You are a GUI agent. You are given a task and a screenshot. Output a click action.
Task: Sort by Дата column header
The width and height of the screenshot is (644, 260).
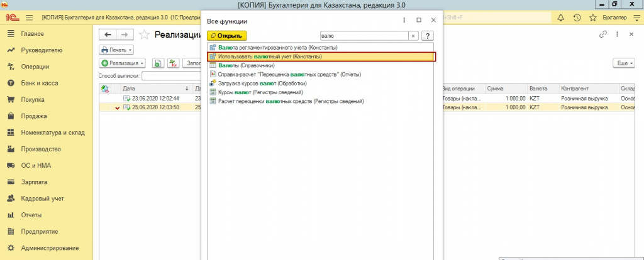157,88
